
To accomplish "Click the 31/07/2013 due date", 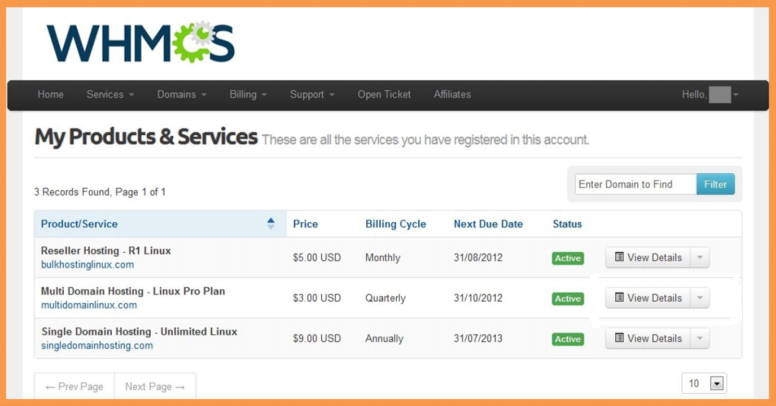I will [478, 339].
